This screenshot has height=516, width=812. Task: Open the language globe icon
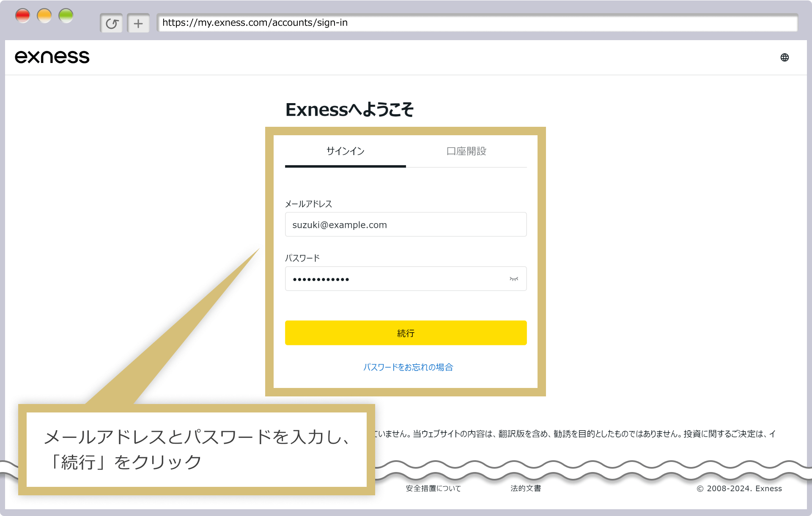[x=785, y=57]
